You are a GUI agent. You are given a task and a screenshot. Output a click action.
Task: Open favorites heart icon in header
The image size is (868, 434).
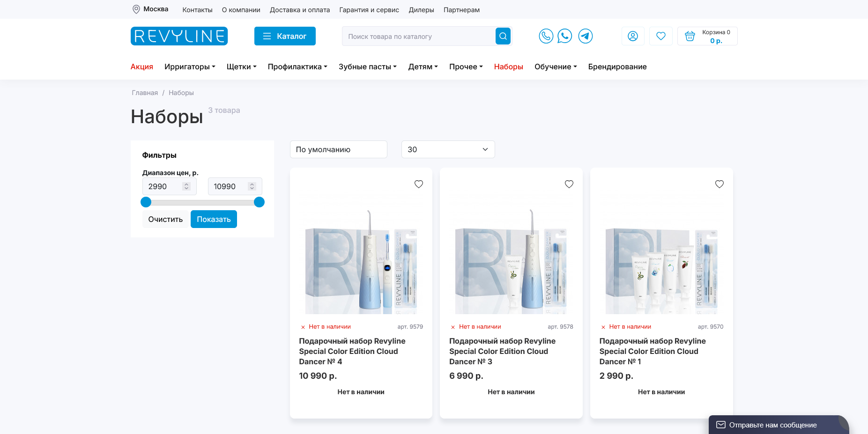(x=661, y=36)
